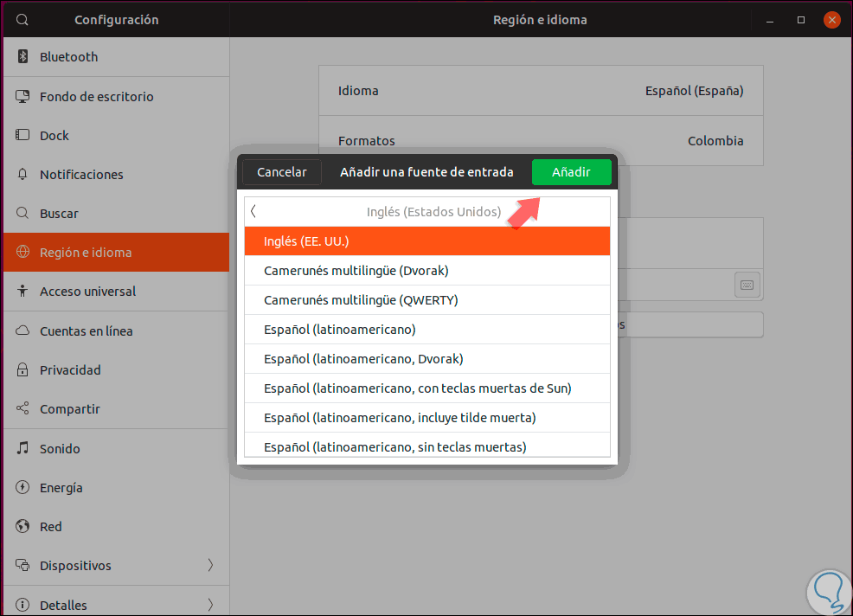Click the Red network globe icon
Screen dimensions: 853x616
(22, 526)
